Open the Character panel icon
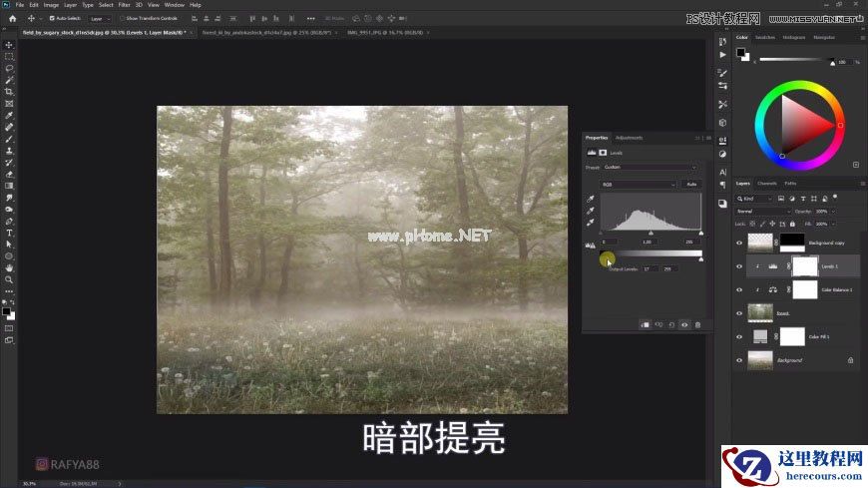Screen dimensions: 868x488 pyautogui.click(x=722, y=173)
